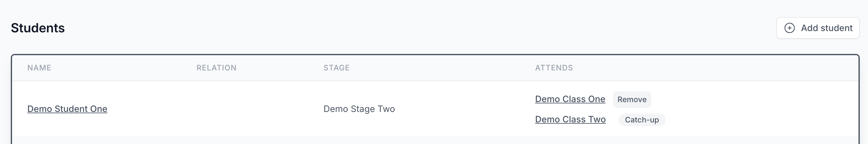Click the Students page heading

(38, 28)
